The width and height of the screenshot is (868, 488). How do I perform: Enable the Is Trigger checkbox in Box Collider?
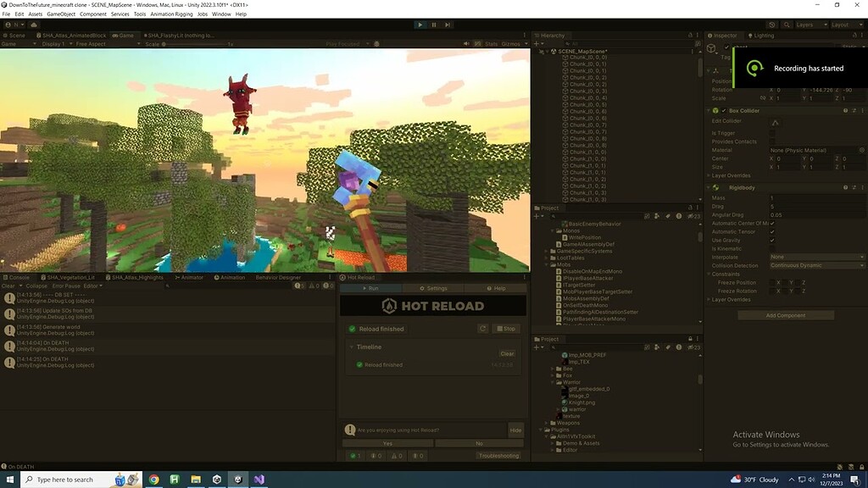pyautogui.click(x=771, y=133)
